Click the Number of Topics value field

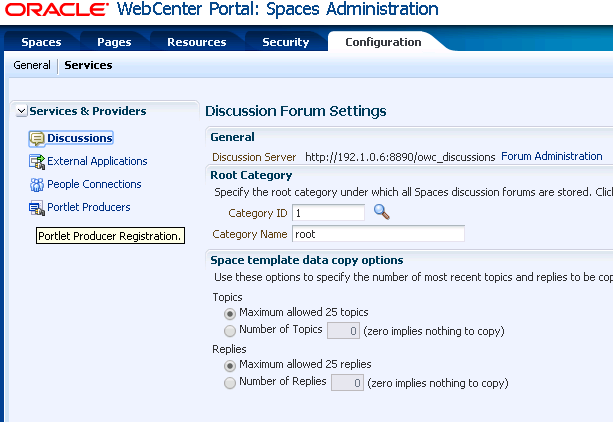point(343,331)
